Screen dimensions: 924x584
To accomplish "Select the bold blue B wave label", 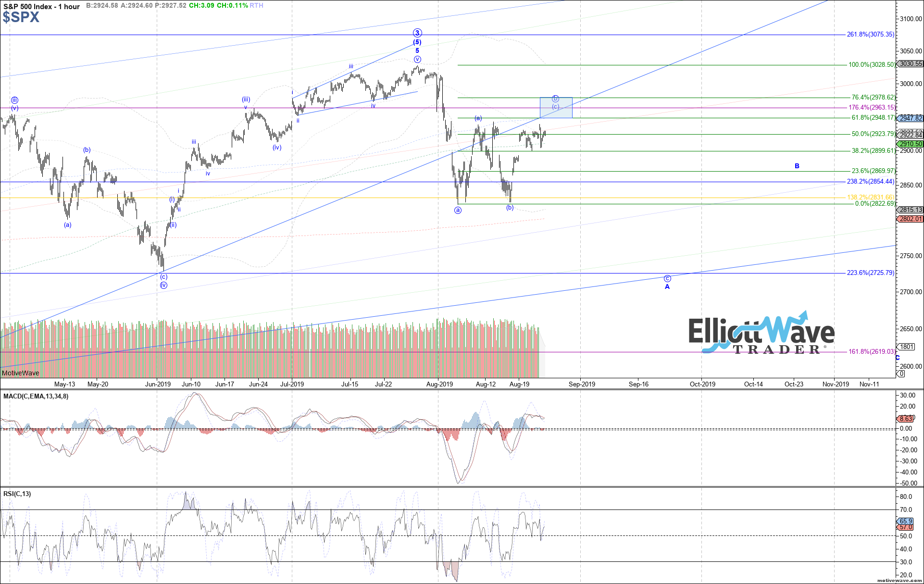I will click(x=797, y=166).
